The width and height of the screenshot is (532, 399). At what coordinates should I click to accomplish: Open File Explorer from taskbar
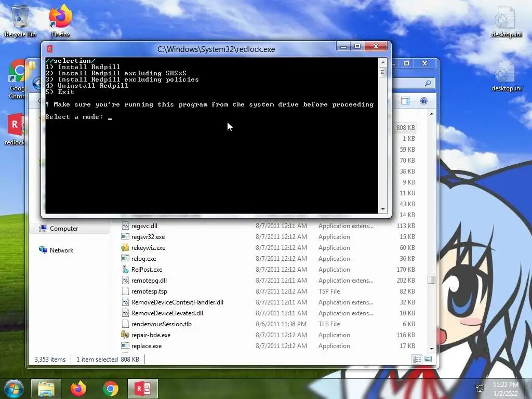(x=46, y=389)
